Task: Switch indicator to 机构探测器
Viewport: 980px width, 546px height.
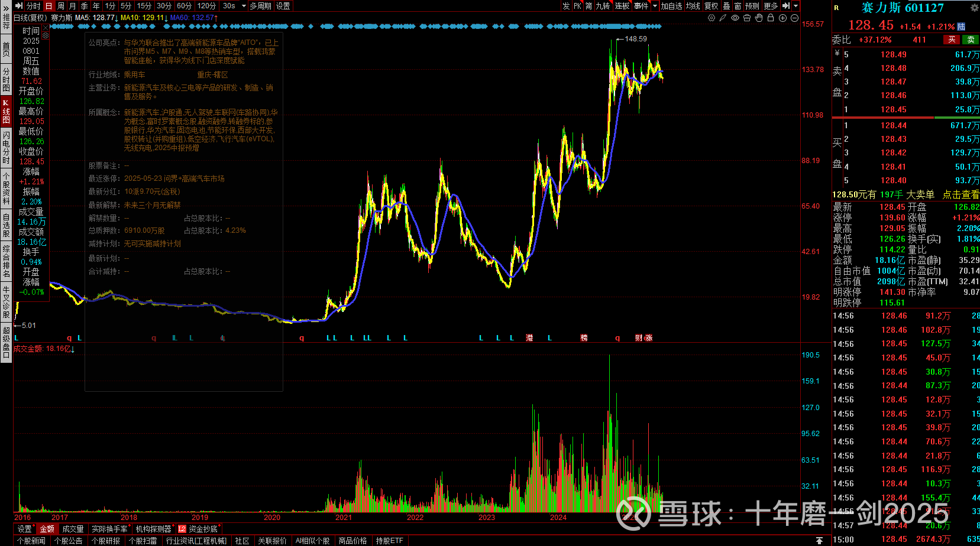Action: tap(153, 529)
